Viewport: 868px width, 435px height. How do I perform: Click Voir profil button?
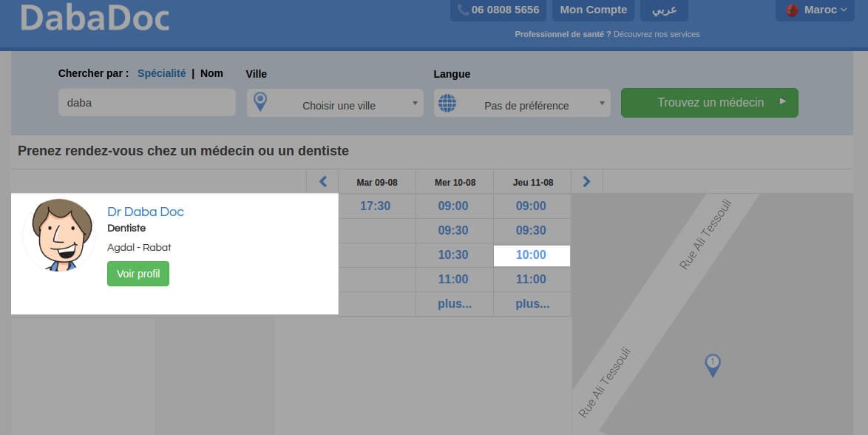coord(138,274)
